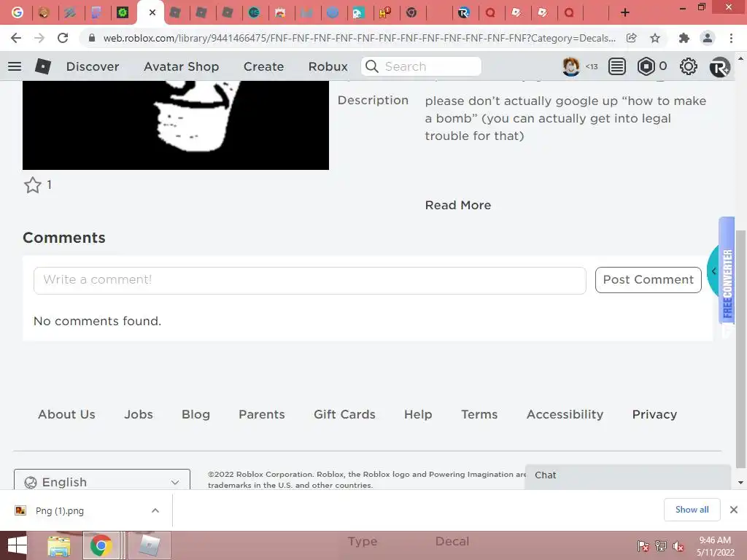
Task: Go to the Create page
Action: 263,66
